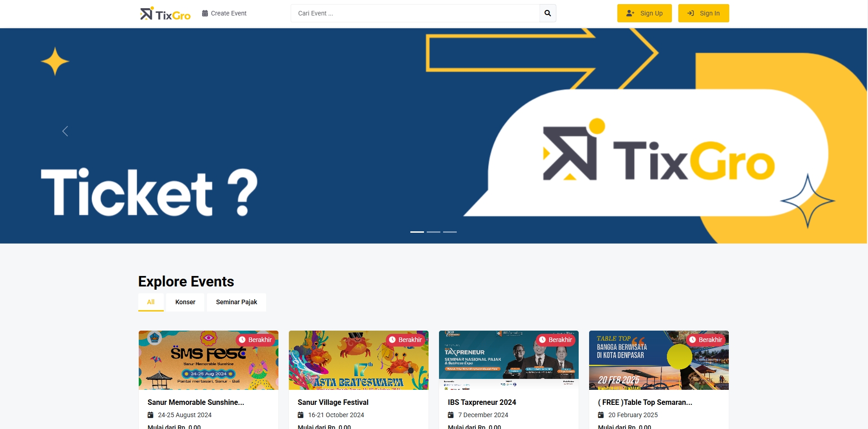Screen dimensions: 868x429
Task: Click the 20 February 2025 date text
Action: click(x=633, y=415)
